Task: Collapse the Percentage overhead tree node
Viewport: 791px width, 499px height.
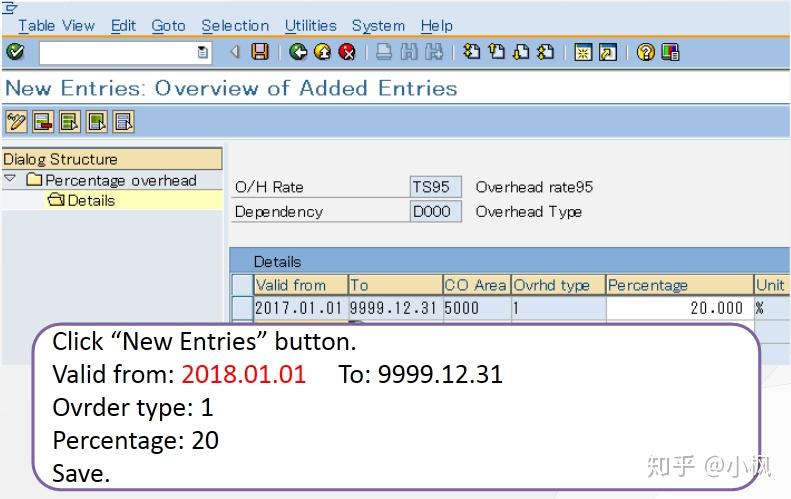Action: 10,179
